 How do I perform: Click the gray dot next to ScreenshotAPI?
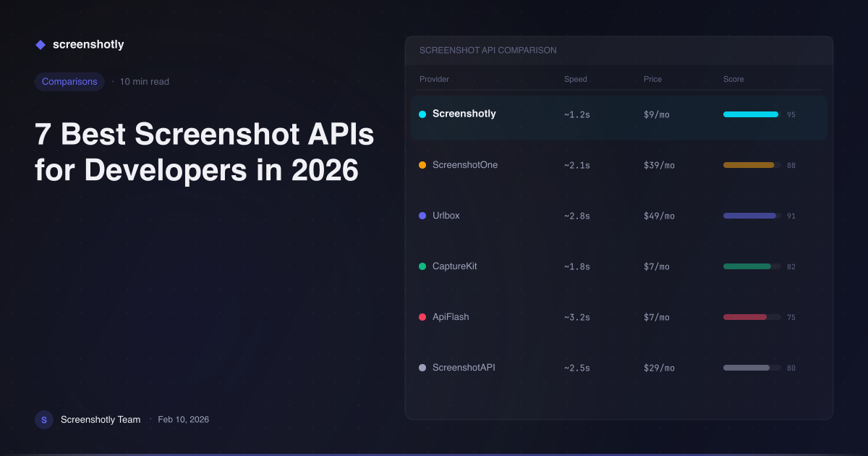click(422, 367)
